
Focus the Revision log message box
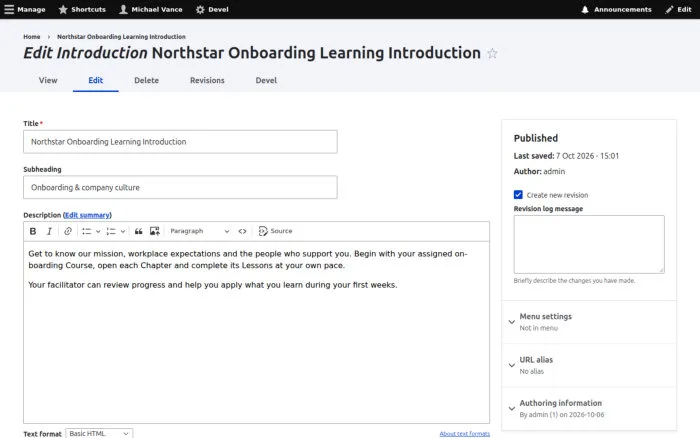(589, 244)
